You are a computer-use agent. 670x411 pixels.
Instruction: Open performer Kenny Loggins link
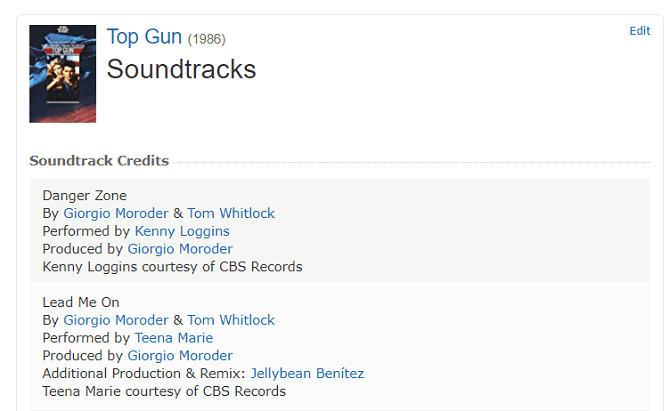coord(182,231)
